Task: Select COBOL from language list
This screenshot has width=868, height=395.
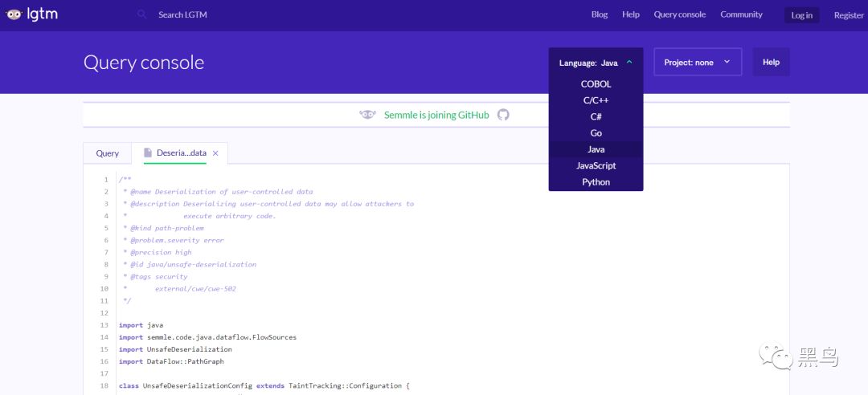Action: coord(596,84)
